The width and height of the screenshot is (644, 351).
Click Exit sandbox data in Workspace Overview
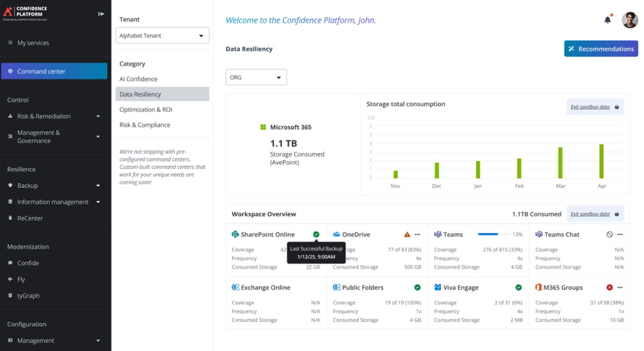tap(590, 214)
